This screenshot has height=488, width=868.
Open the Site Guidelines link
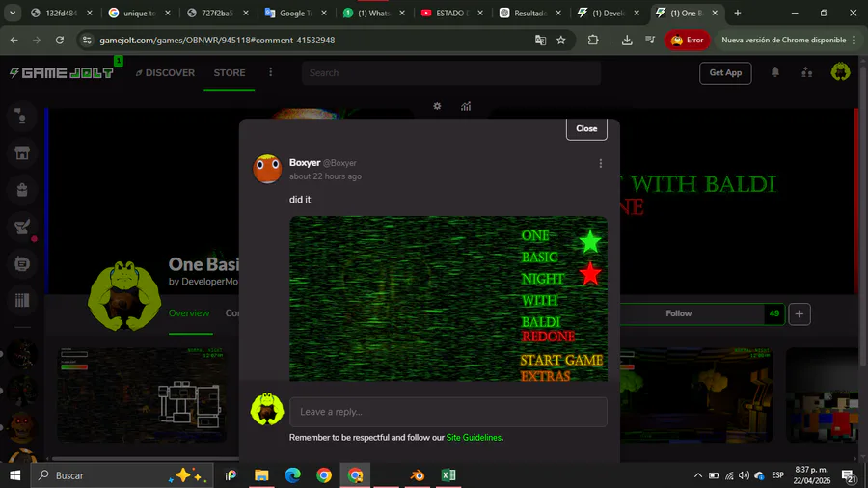[474, 437]
